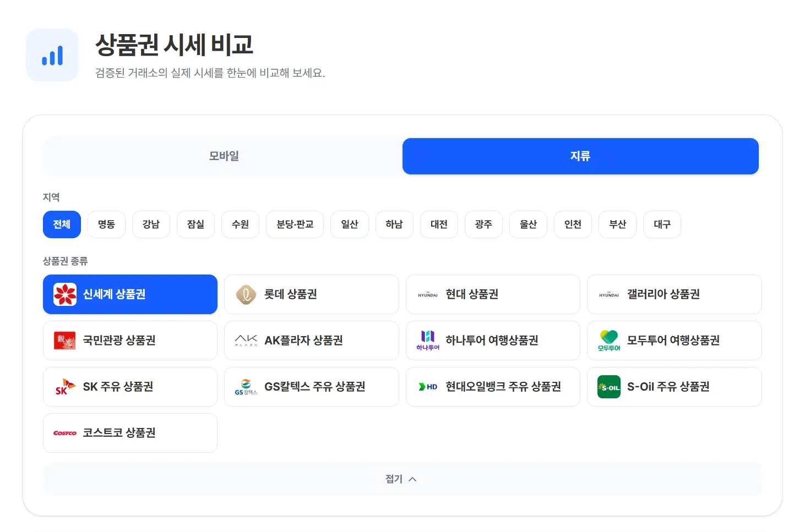Select the 명동 region filter chip
810x532 pixels.
coord(106,224)
